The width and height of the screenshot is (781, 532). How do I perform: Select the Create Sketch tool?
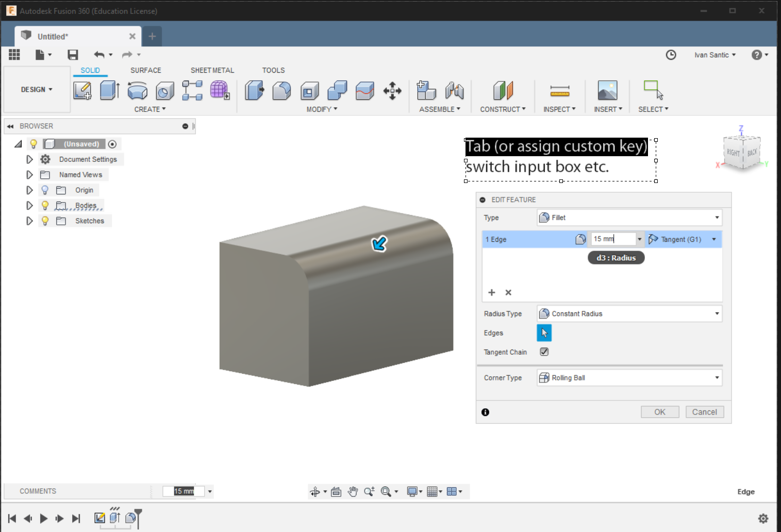(x=82, y=90)
